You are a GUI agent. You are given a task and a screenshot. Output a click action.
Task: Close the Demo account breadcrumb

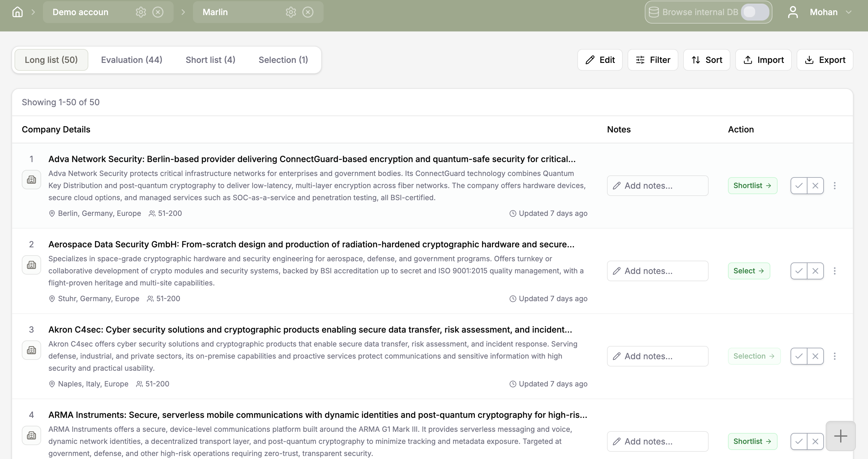click(158, 12)
